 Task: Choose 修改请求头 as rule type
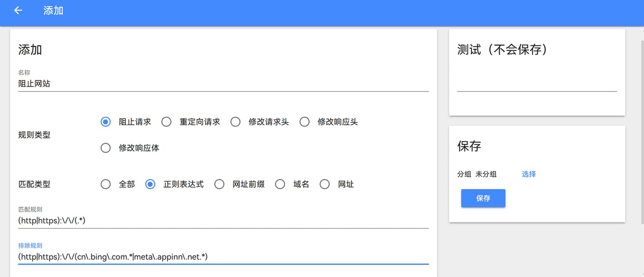click(235, 122)
